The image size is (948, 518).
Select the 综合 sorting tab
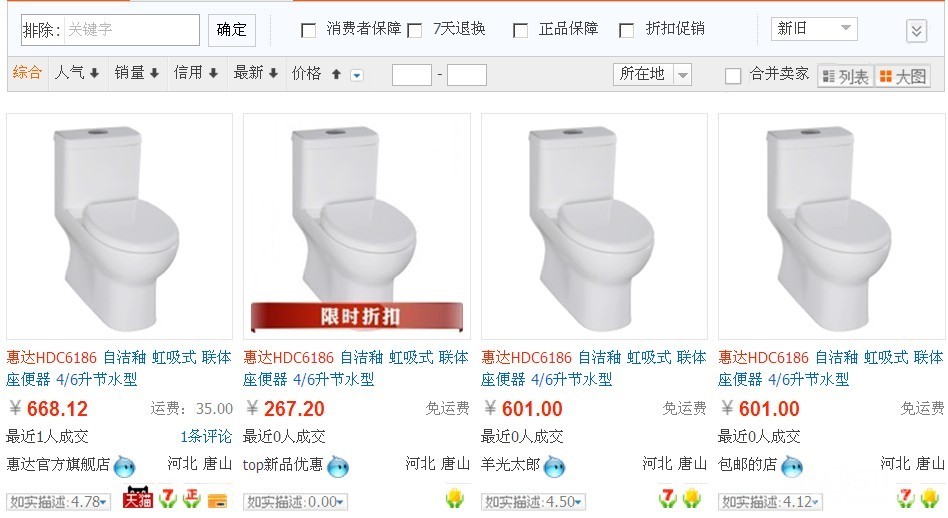click(27, 73)
